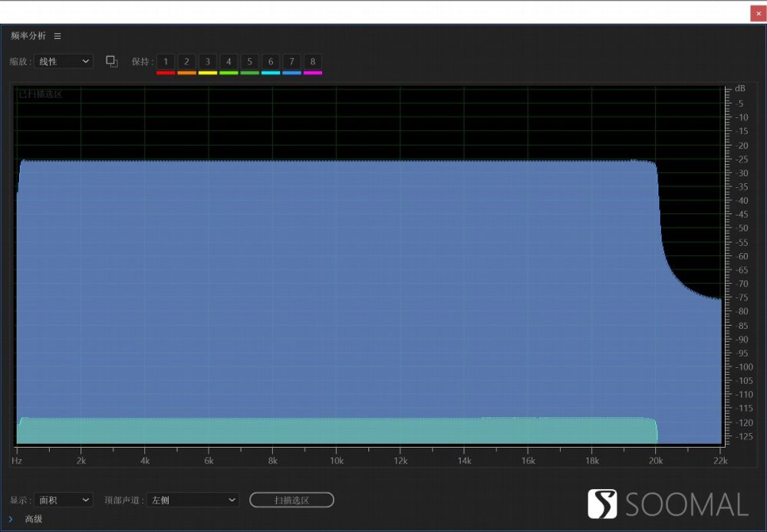The image size is (767, 532).
Task: Click inside the blue frequency spectrum graph
Action: tap(337, 291)
